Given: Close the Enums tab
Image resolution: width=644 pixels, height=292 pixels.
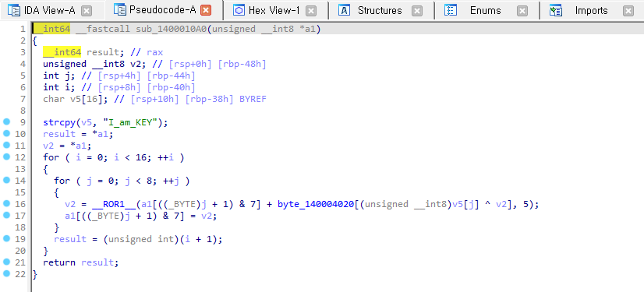Looking at the screenshot, I should [x=522, y=11].
